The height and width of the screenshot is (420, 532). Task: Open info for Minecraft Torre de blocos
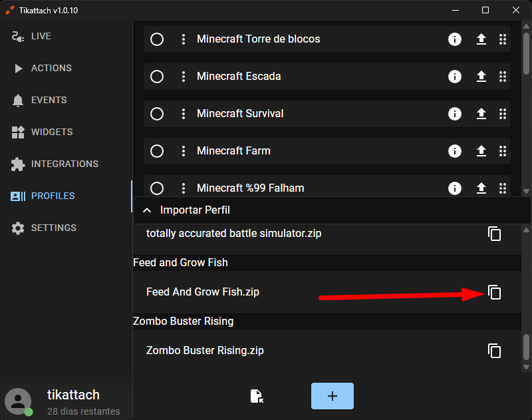click(x=455, y=39)
